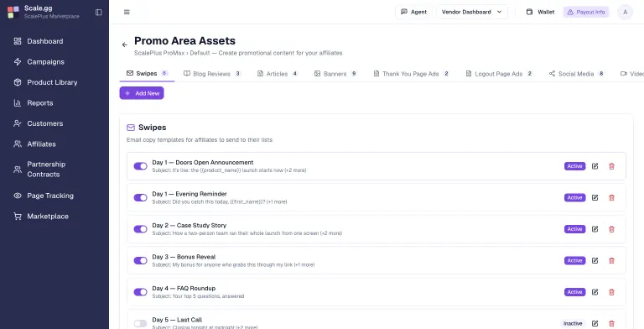Edit Day 5 Last Call swipe

coord(595,324)
